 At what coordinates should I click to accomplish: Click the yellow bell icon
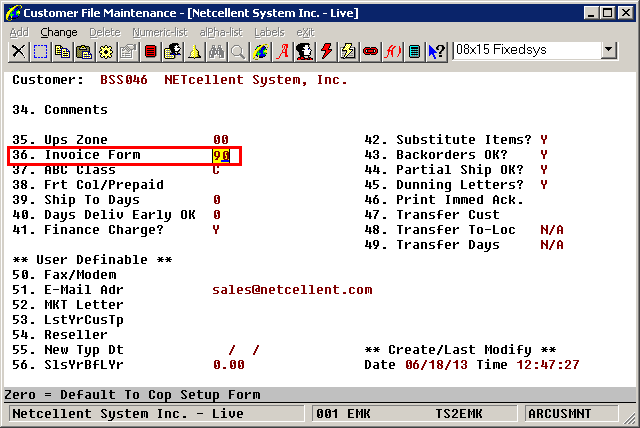click(x=195, y=52)
